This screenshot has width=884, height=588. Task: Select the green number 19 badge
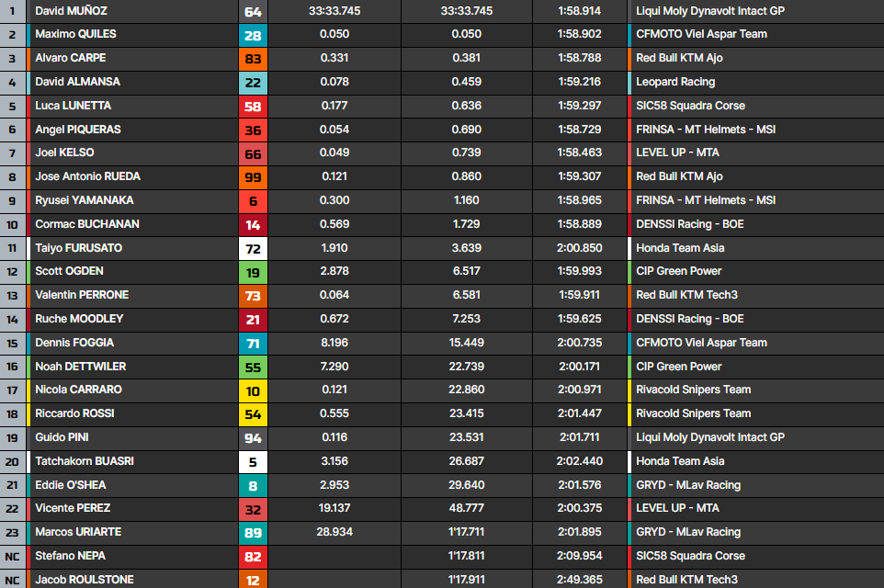pyautogui.click(x=253, y=272)
